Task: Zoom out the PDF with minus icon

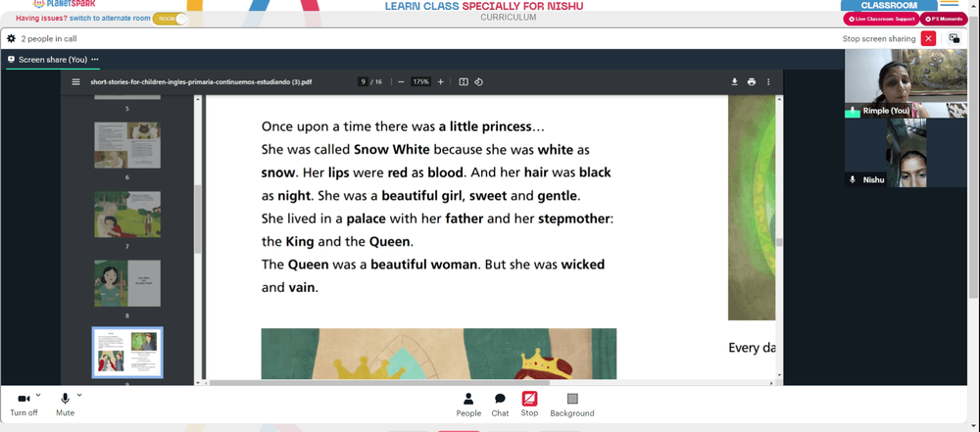Action: coord(401,82)
